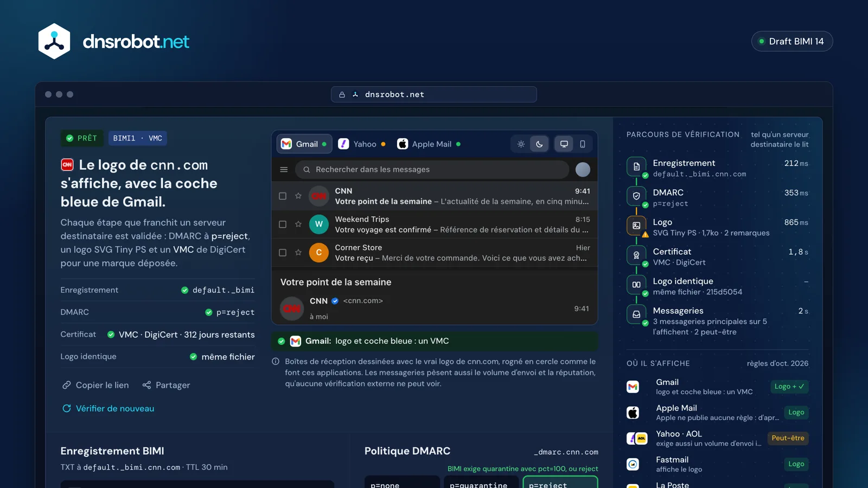This screenshot has width=868, height=488.
Task: Open the 'Votre point de la semaine' CNN message
Action: (435, 196)
